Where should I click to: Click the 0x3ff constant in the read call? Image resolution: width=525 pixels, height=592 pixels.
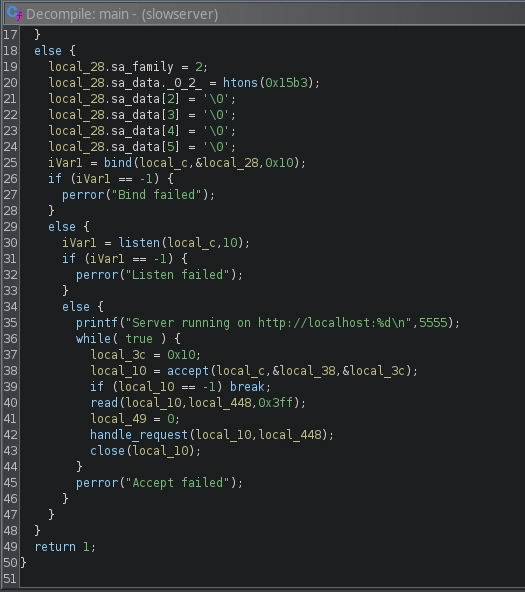pos(275,403)
